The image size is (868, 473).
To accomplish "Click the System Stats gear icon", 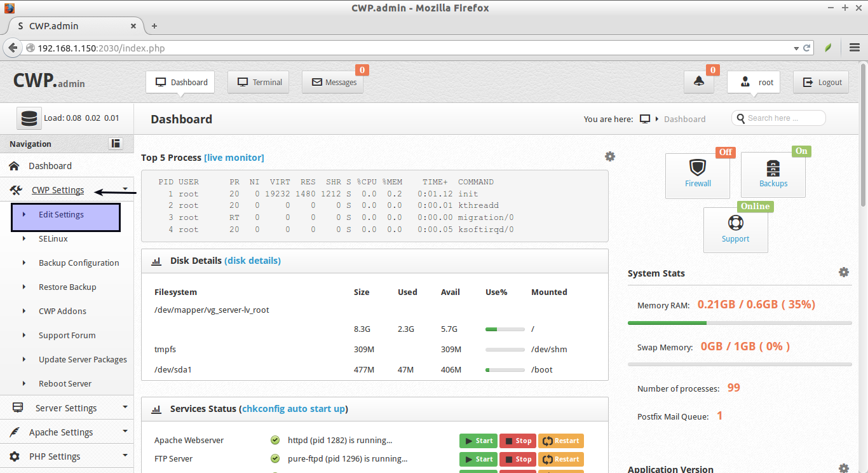I will [x=843, y=272].
